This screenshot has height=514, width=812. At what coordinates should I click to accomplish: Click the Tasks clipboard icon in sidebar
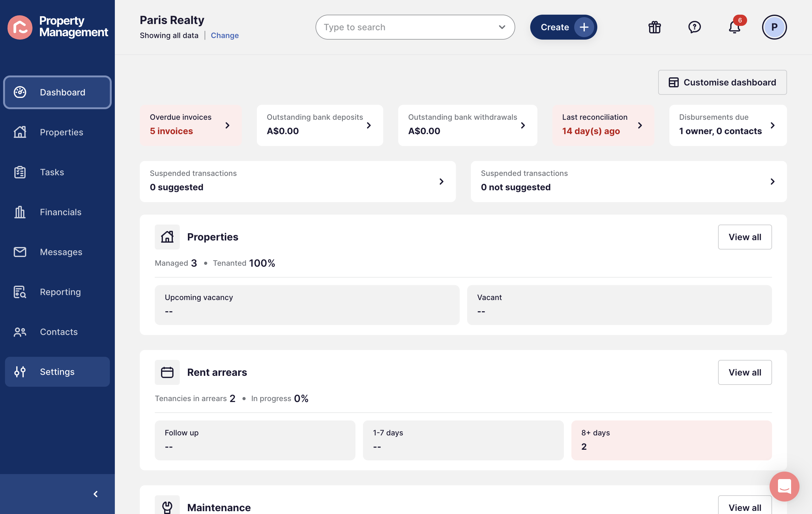pyautogui.click(x=20, y=172)
